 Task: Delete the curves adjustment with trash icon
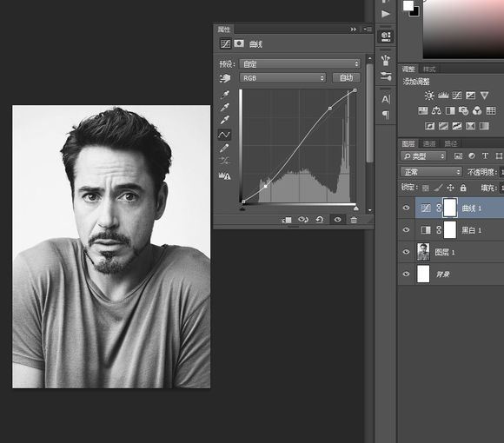click(354, 220)
